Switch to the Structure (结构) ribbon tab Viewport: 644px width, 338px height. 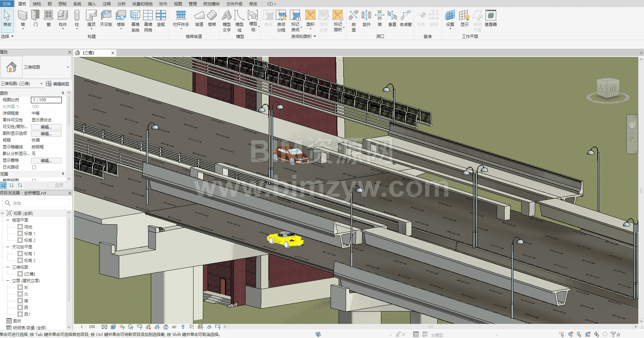[37, 4]
